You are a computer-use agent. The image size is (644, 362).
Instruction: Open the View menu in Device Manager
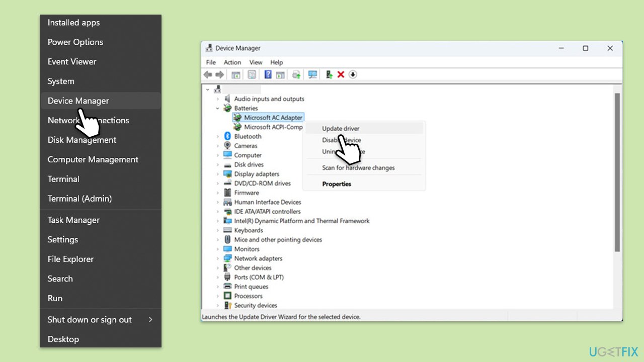click(256, 62)
